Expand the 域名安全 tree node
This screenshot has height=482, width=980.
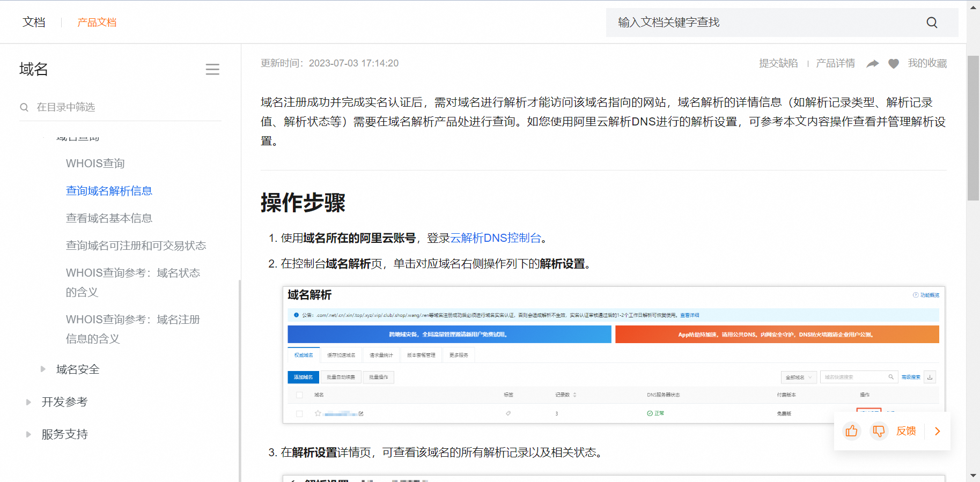pyautogui.click(x=43, y=369)
